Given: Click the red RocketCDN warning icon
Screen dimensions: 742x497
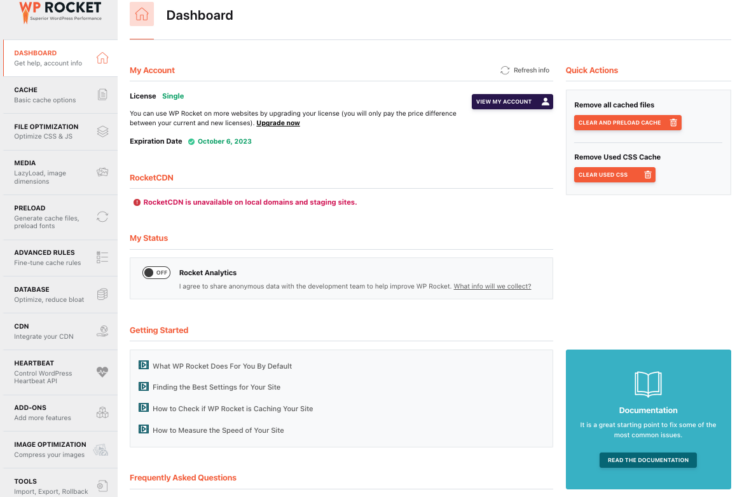Looking at the screenshot, I should tap(137, 202).
